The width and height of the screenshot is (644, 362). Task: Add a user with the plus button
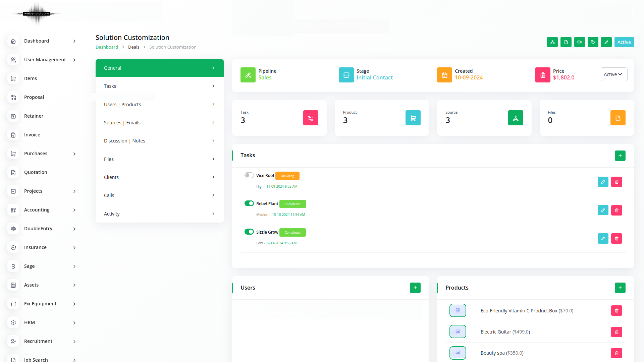click(415, 288)
